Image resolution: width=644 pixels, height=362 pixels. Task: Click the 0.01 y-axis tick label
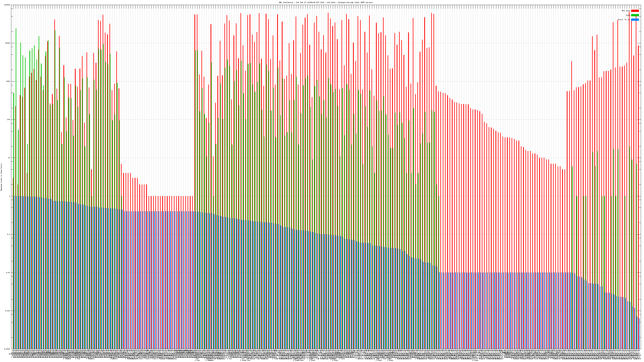coord(8,273)
